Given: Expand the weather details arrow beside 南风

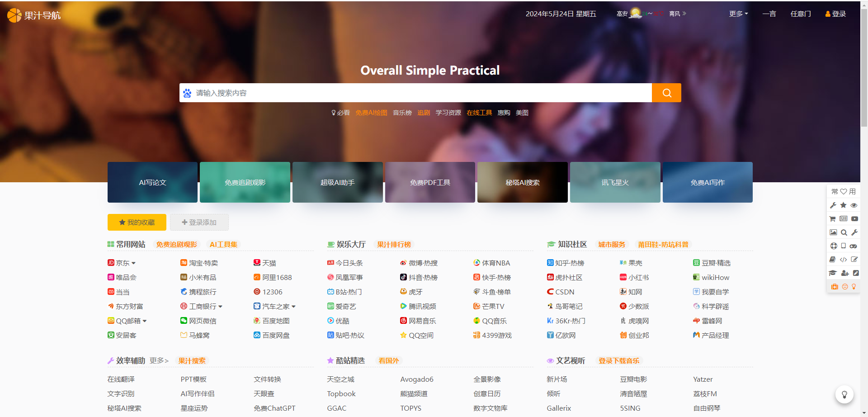Looking at the screenshot, I should 684,14.
